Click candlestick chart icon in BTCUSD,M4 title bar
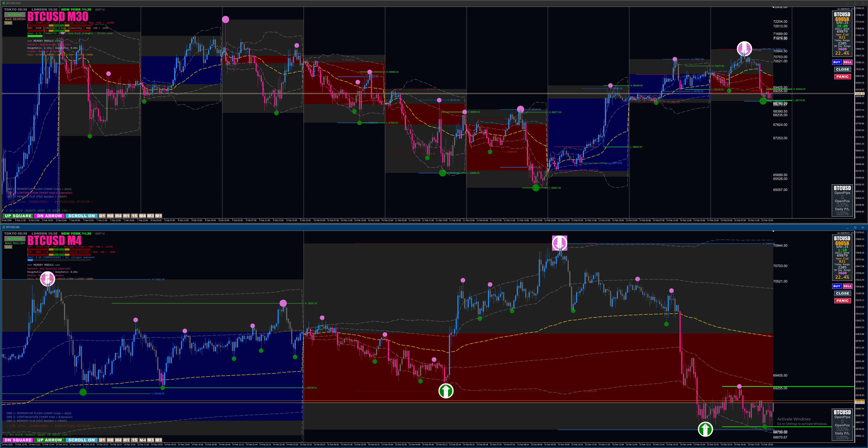Image resolution: width=868 pixels, height=448 pixels. 4,227
